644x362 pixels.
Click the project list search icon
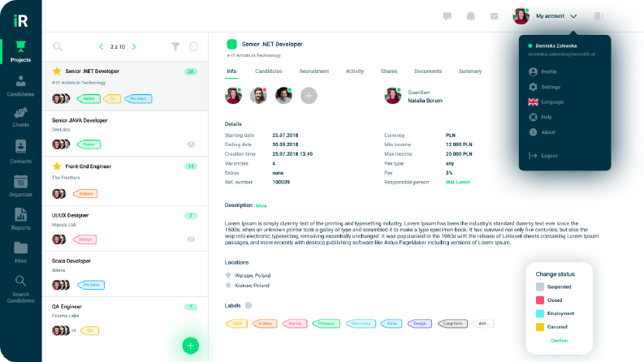[x=58, y=47]
